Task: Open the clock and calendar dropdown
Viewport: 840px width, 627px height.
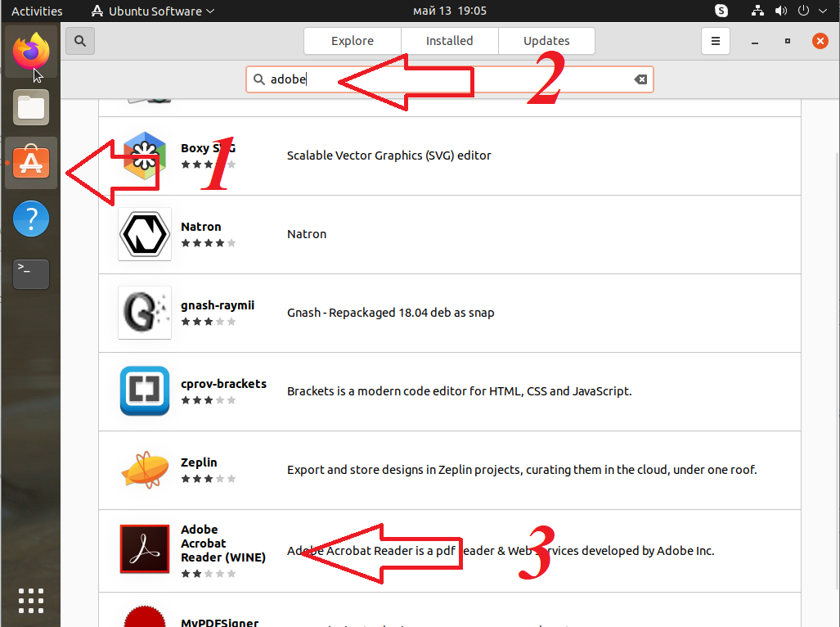Action: coord(449,11)
